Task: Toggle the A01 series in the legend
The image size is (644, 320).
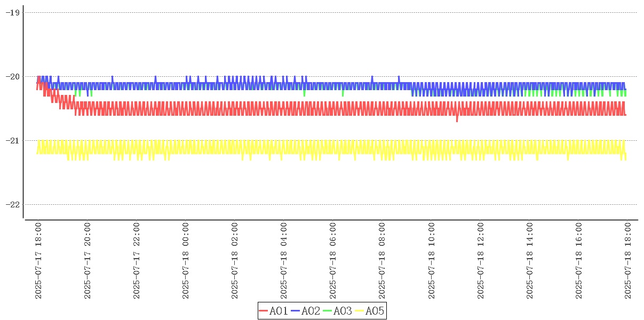Action: coord(279,311)
